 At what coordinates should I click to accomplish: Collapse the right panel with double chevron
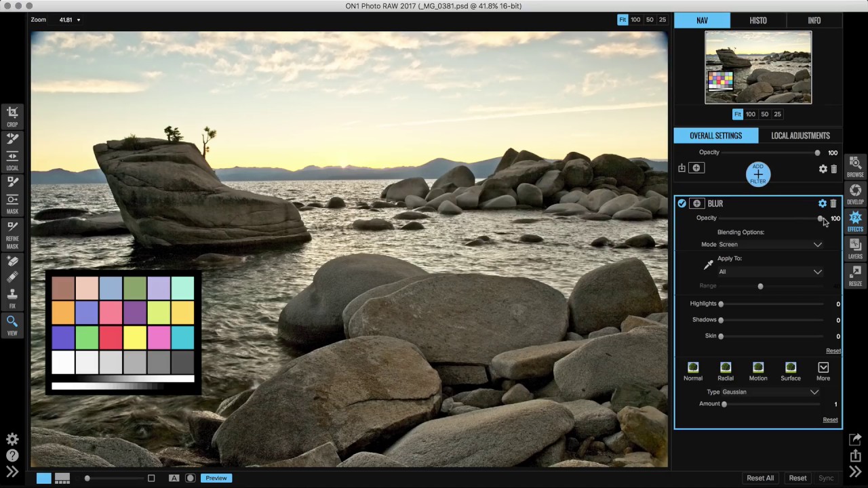[855, 471]
